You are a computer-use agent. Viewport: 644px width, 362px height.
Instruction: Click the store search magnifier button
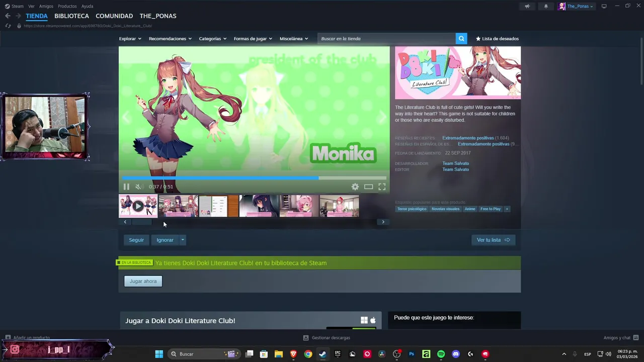[461, 39]
